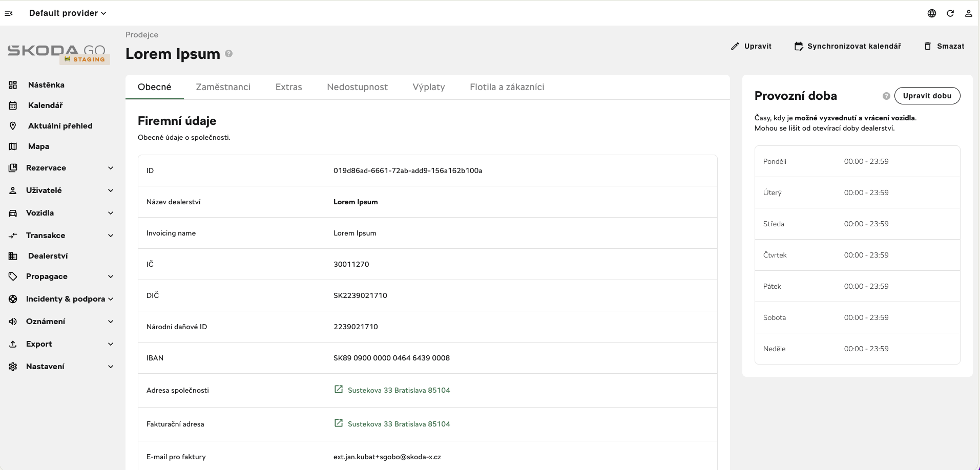This screenshot has height=470, width=980.
Task: Open the Default provider dropdown
Action: coord(68,13)
